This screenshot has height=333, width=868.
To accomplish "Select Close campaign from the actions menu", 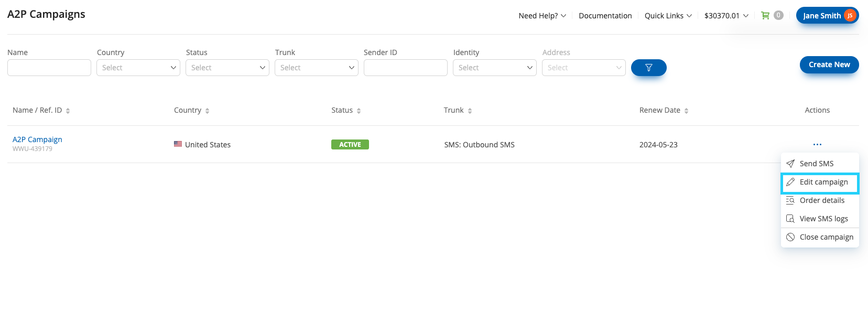I will 820,237.
